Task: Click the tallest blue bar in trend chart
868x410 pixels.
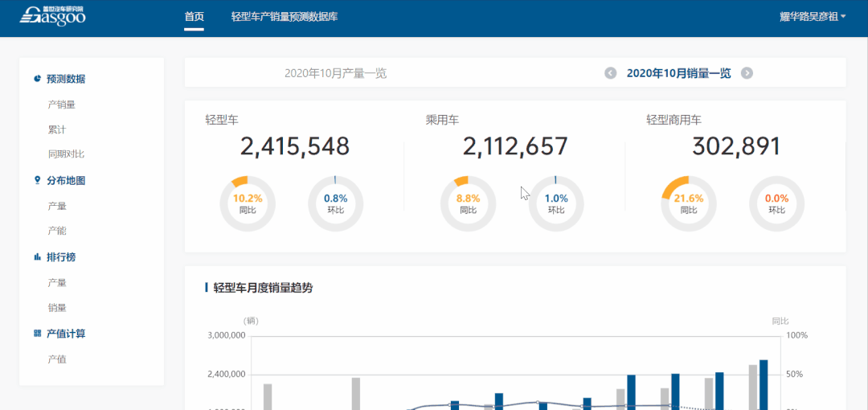Action: tap(764, 385)
